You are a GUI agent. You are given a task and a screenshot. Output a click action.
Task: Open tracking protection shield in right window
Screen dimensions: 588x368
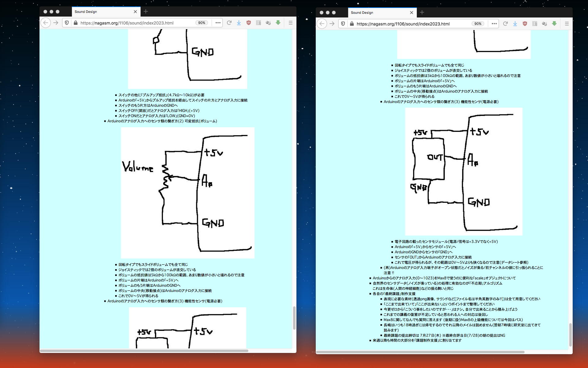(343, 24)
